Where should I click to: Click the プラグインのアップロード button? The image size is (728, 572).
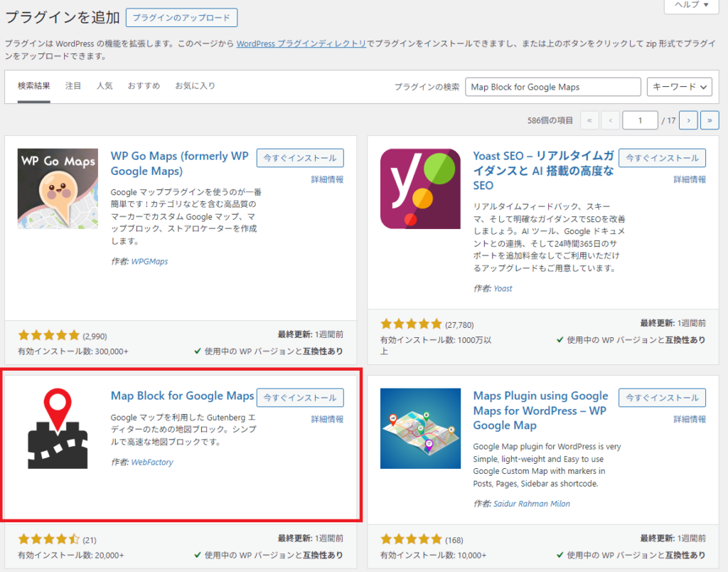pos(181,18)
